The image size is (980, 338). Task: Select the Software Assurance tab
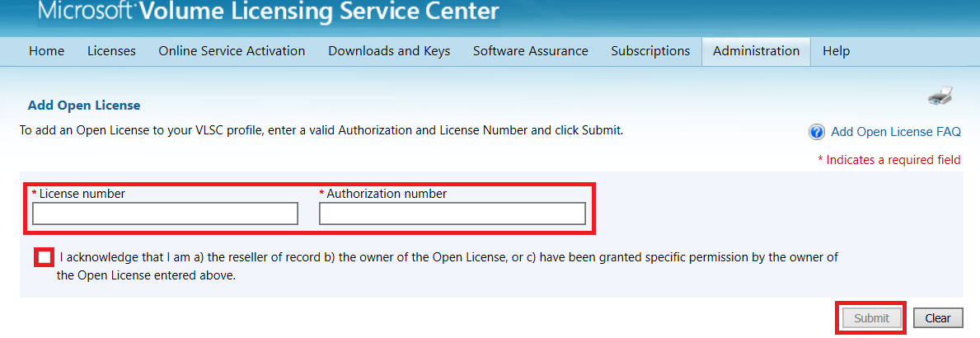pos(531,51)
